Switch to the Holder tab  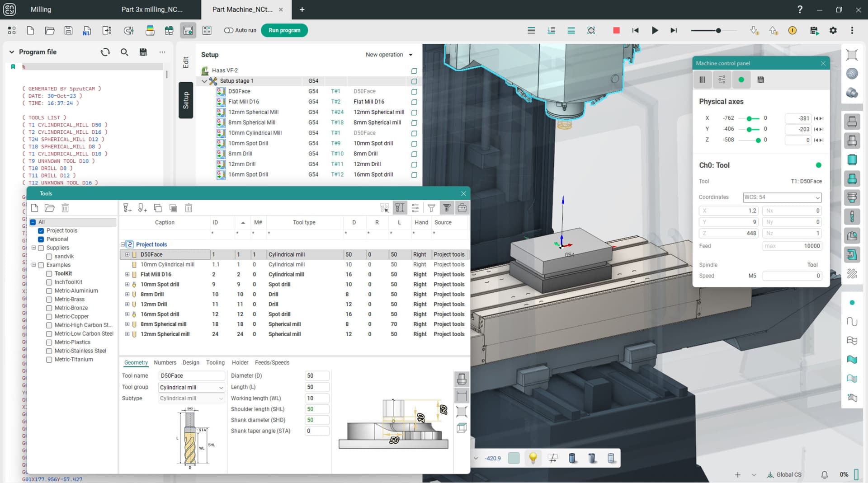(240, 362)
